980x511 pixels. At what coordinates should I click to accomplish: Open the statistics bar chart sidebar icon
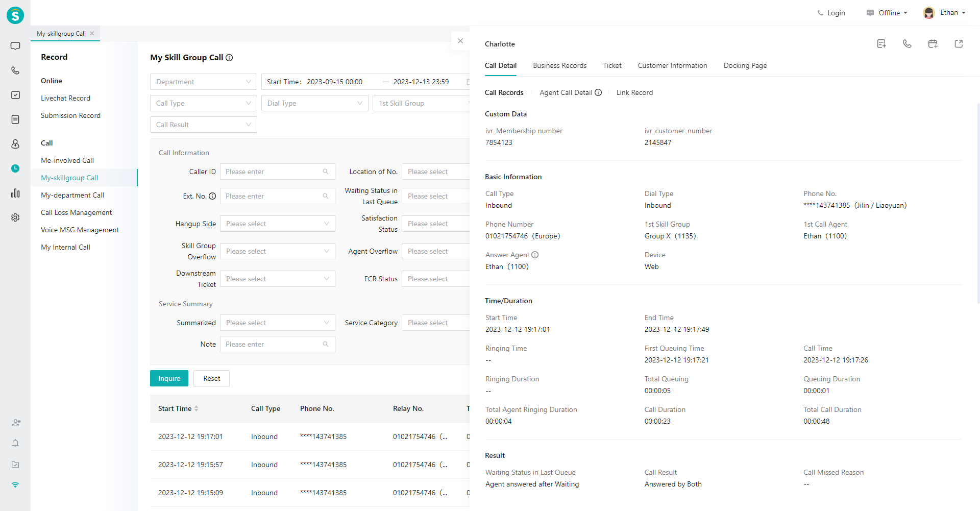point(15,193)
